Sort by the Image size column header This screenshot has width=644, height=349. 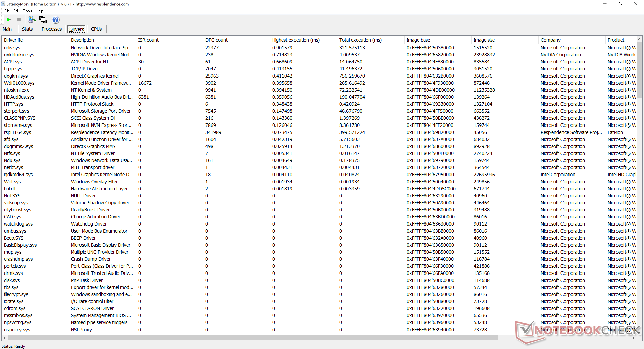(505, 40)
